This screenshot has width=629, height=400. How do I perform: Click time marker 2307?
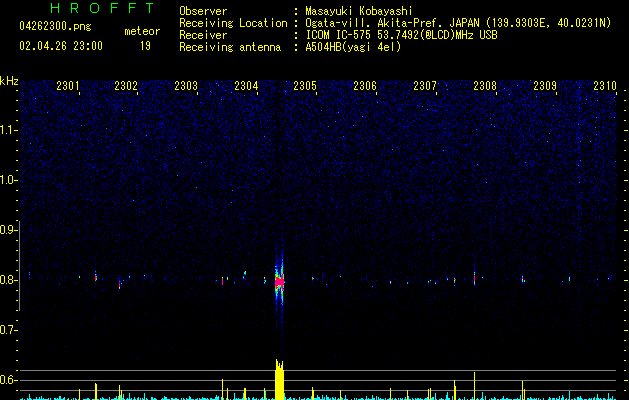tap(425, 86)
